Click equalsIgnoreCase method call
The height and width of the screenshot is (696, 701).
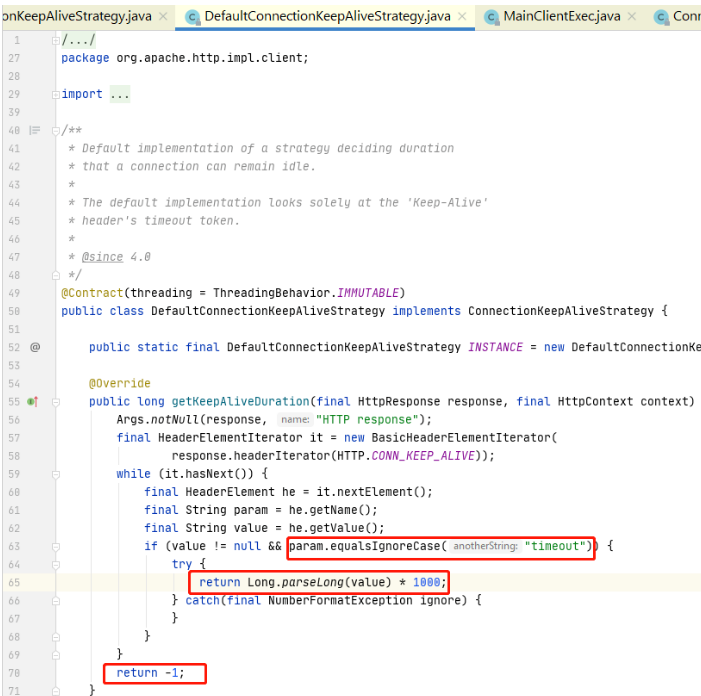[x=385, y=546]
